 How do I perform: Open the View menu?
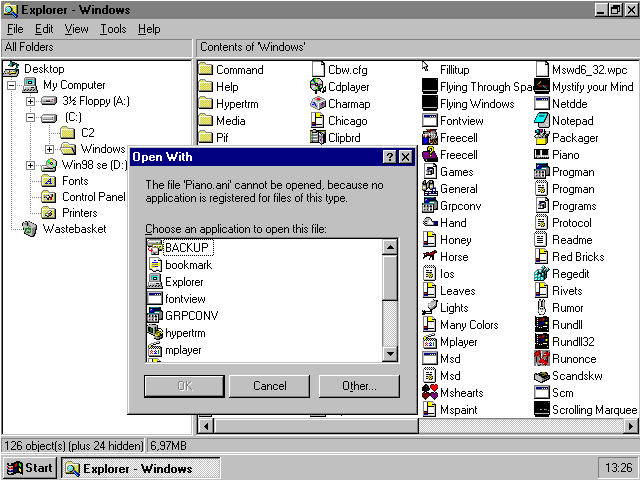76,29
